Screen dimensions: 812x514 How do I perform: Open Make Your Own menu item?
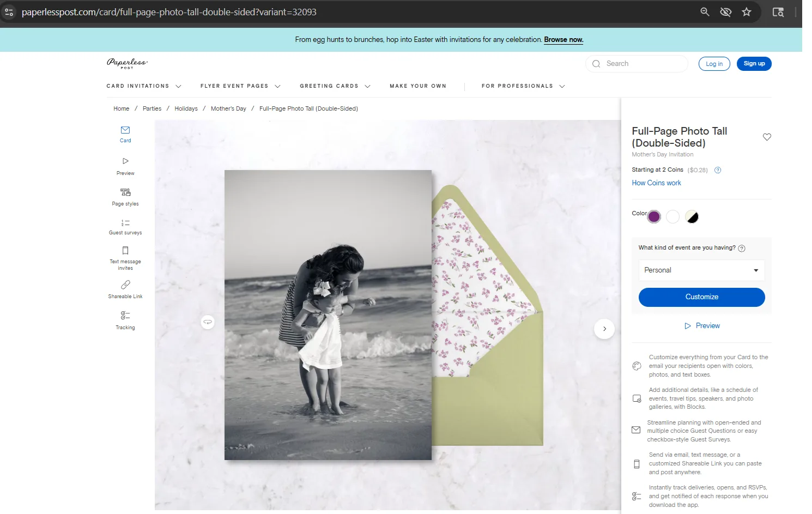coord(418,86)
